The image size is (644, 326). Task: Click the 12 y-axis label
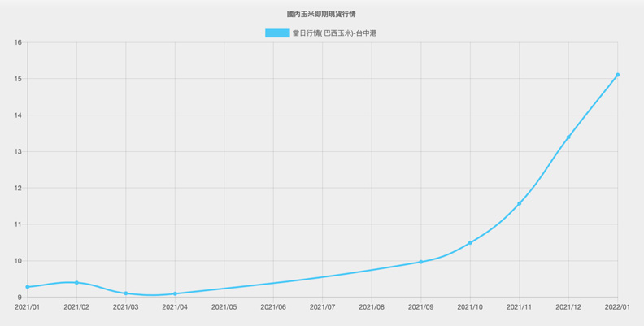coord(18,188)
